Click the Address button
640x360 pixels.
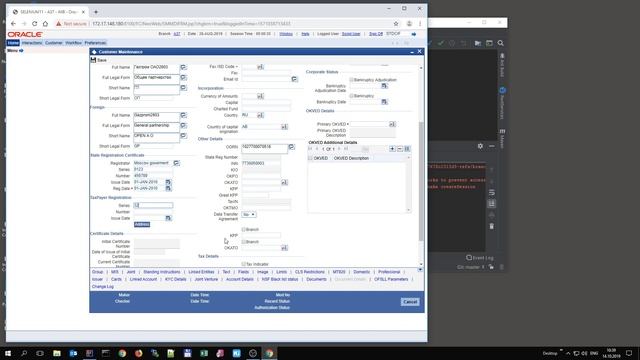point(142,224)
